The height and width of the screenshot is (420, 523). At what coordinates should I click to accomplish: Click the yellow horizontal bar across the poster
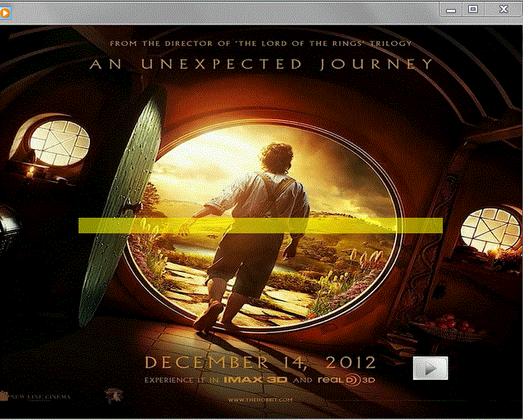click(x=260, y=225)
